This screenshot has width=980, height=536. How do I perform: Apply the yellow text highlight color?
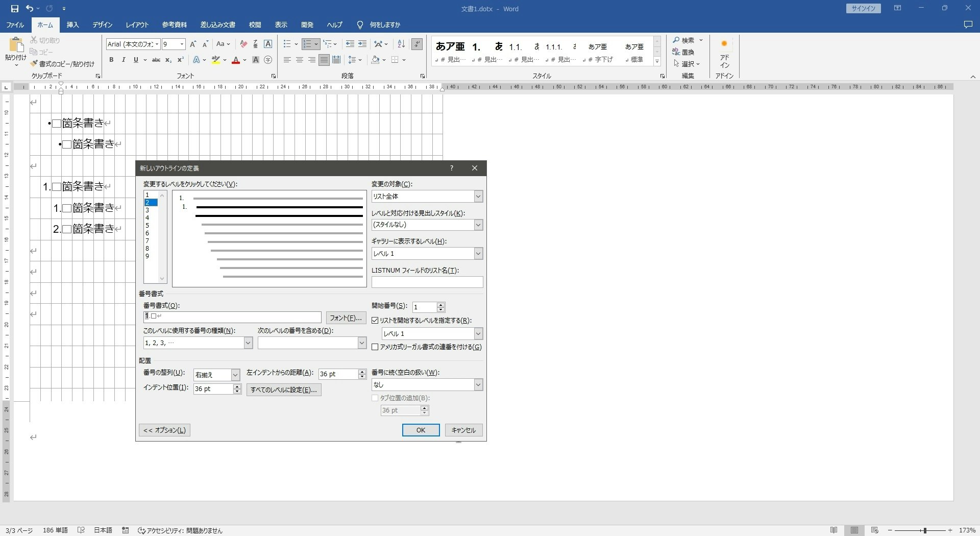(x=216, y=60)
